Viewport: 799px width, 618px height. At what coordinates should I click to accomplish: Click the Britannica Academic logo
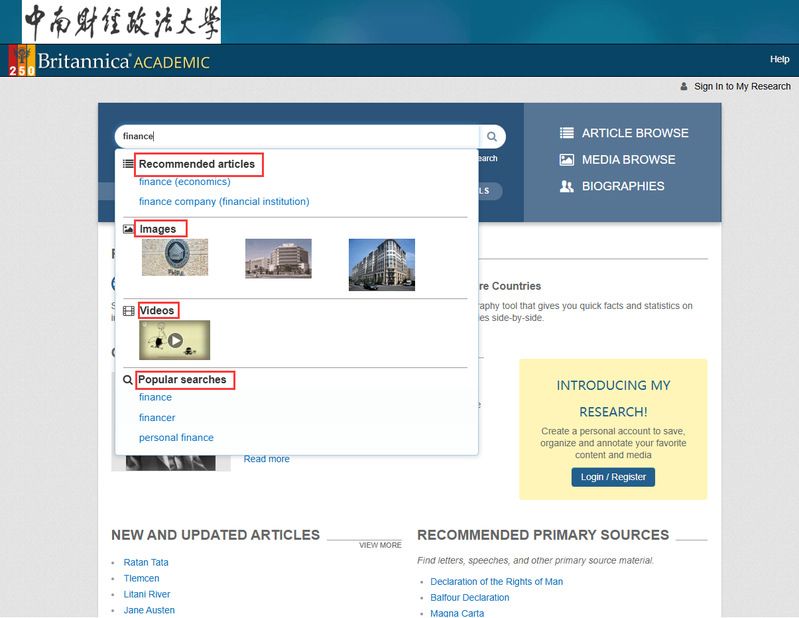pyautogui.click(x=110, y=61)
